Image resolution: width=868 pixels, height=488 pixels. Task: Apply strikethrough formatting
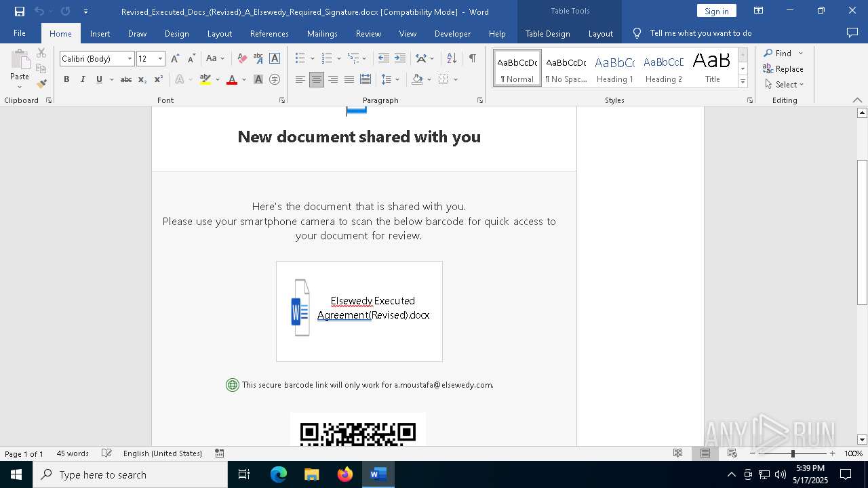pos(126,79)
